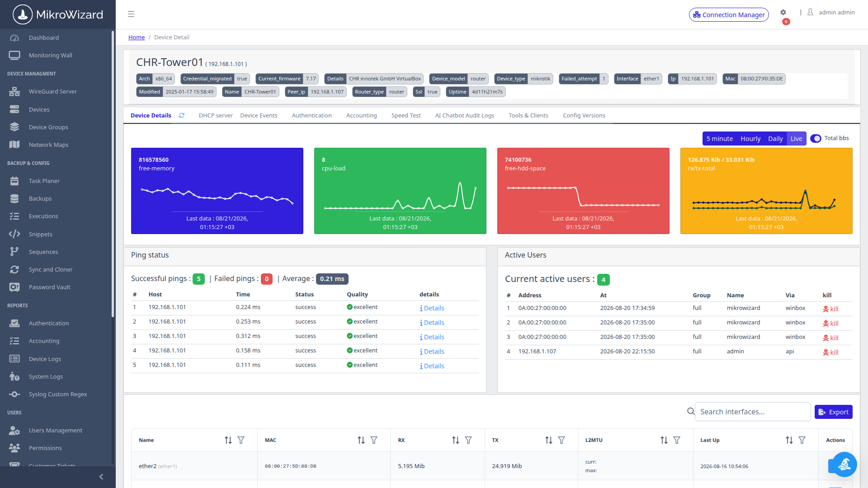This screenshot has height=488, width=868.
Task: Open Password Vault icon
Action: 14,287
